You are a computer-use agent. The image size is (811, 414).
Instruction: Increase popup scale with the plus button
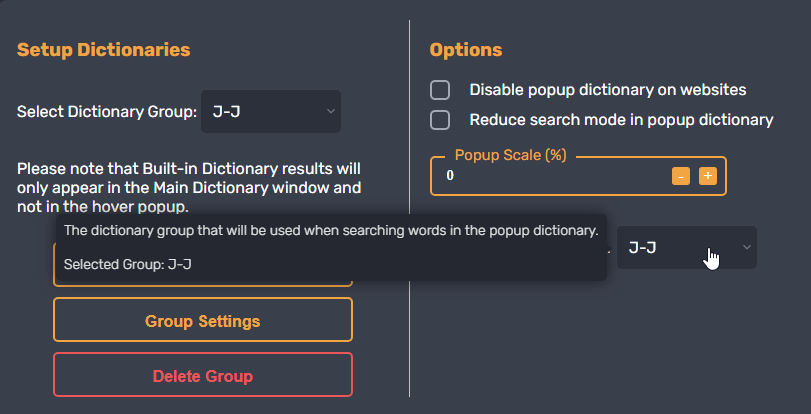(707, 176)
